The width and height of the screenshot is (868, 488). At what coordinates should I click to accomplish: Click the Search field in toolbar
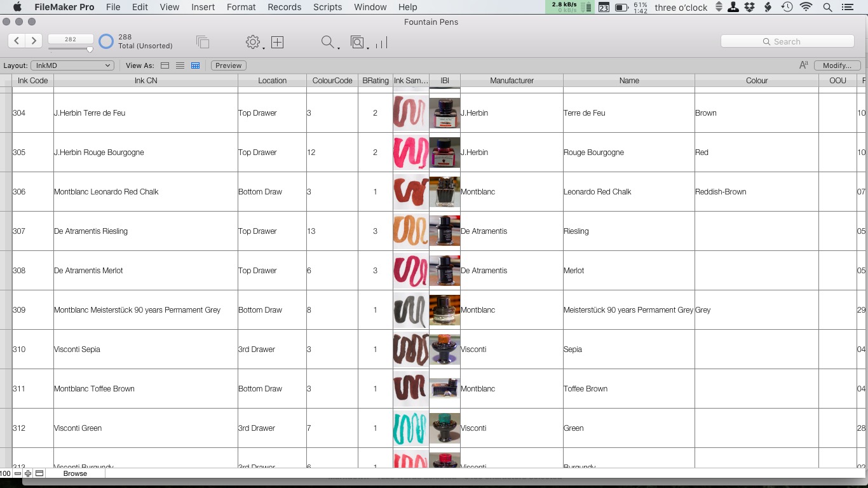coord(787,41)
